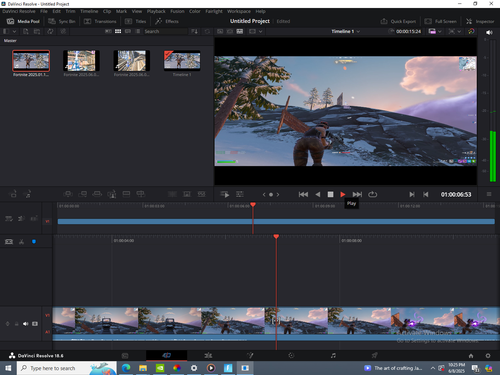500x375 pixels.
Task: Open the Titles panel
Action: point(136,21)
